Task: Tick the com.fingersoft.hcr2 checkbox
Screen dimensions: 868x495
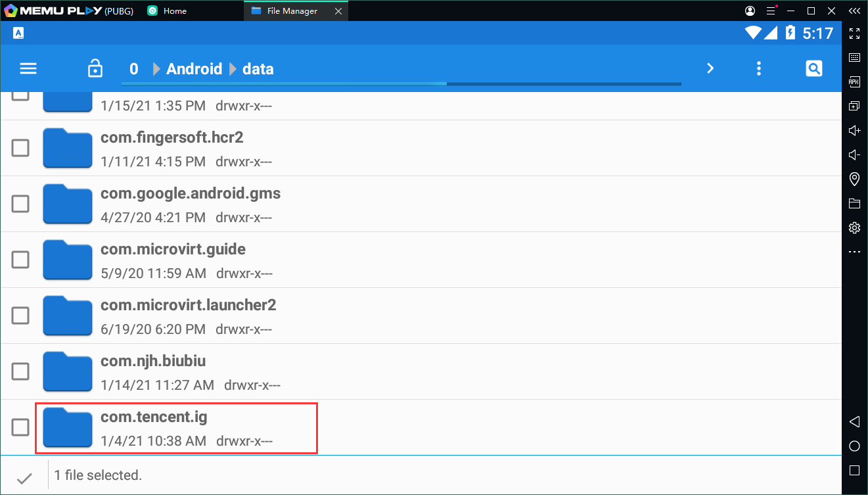Action: click(x=20, y=148)
